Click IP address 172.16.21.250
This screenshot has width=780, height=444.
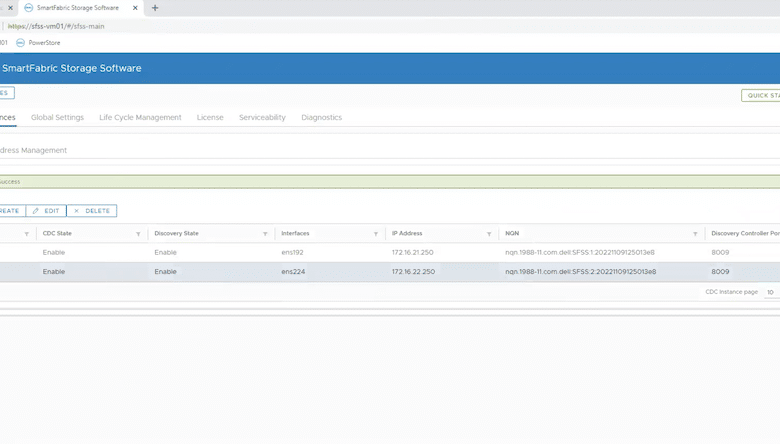coord(412,253)
